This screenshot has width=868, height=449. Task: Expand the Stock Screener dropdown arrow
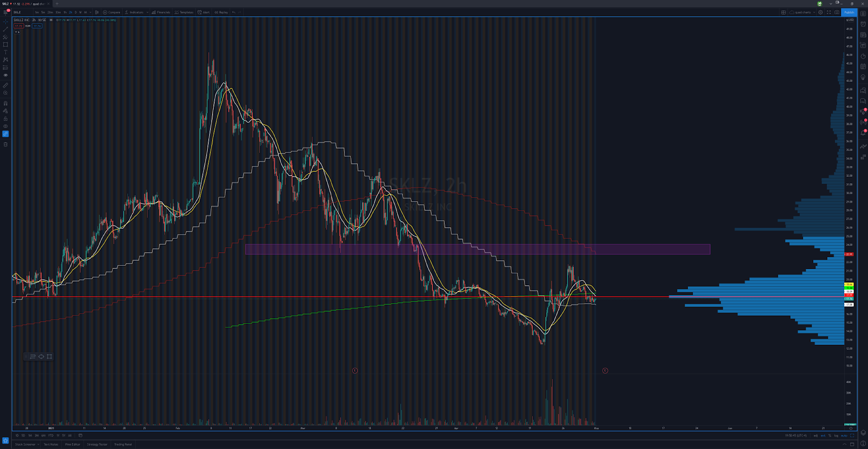click(x=38, y=444)
